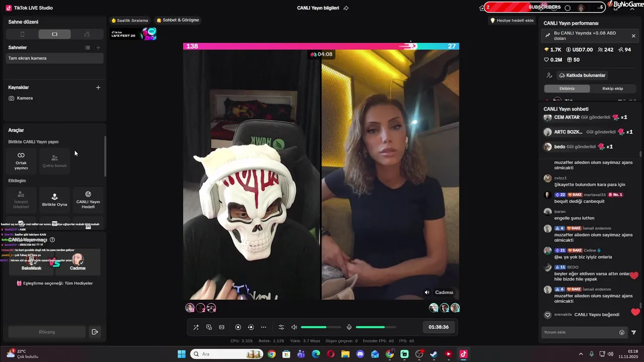Open Sohbet & Görüşme chip

(178, 20)
